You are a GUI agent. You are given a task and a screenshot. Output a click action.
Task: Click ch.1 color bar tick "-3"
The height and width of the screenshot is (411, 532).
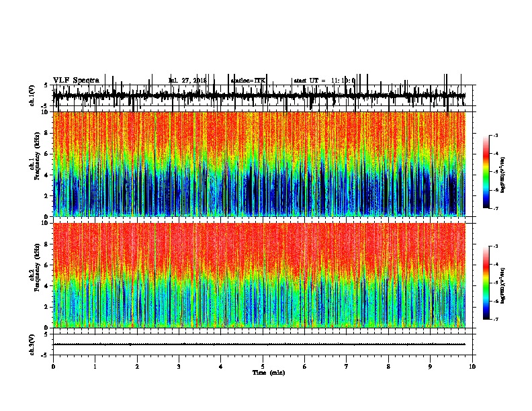click(496, 135)
